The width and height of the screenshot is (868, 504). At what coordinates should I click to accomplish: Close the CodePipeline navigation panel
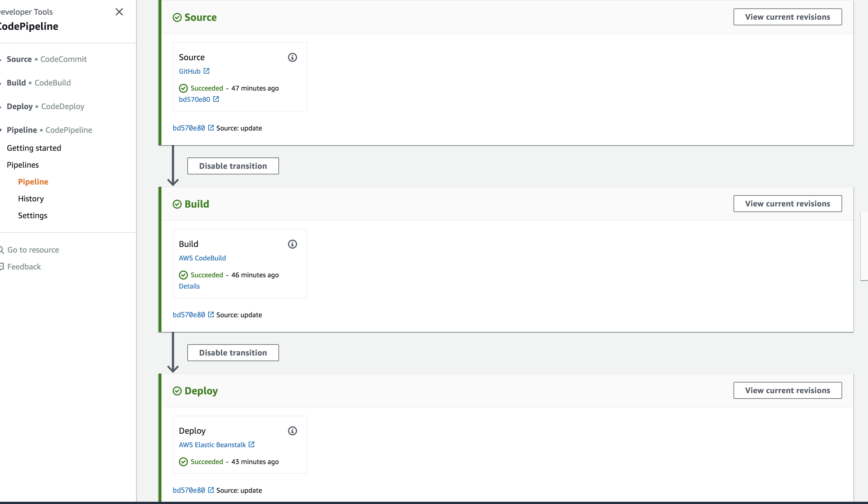(x=119, y=12)
